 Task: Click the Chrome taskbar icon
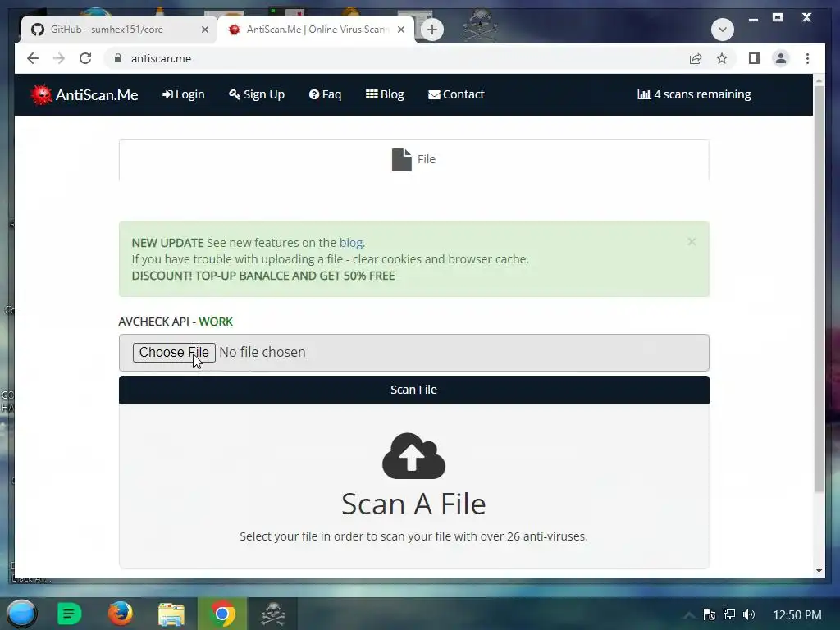(222, 614)
